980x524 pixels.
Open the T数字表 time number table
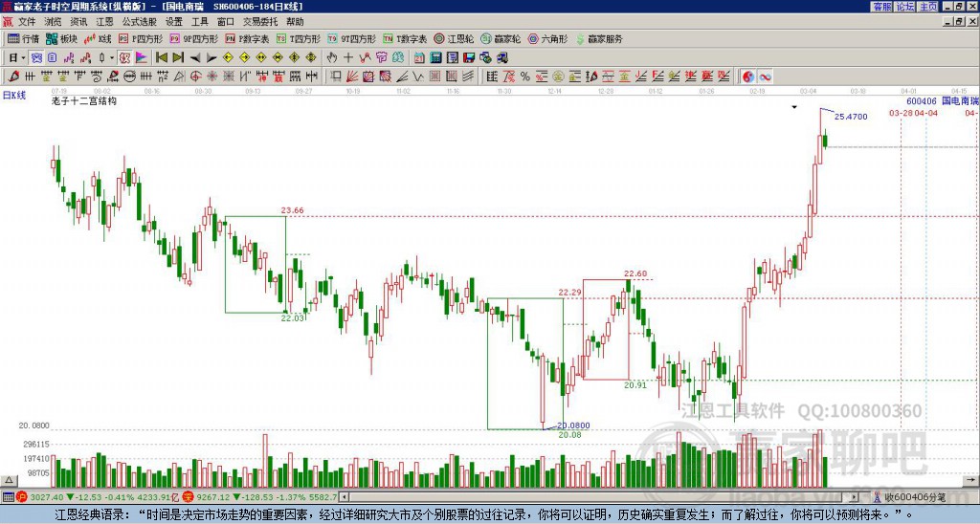(x=405, y=38)
